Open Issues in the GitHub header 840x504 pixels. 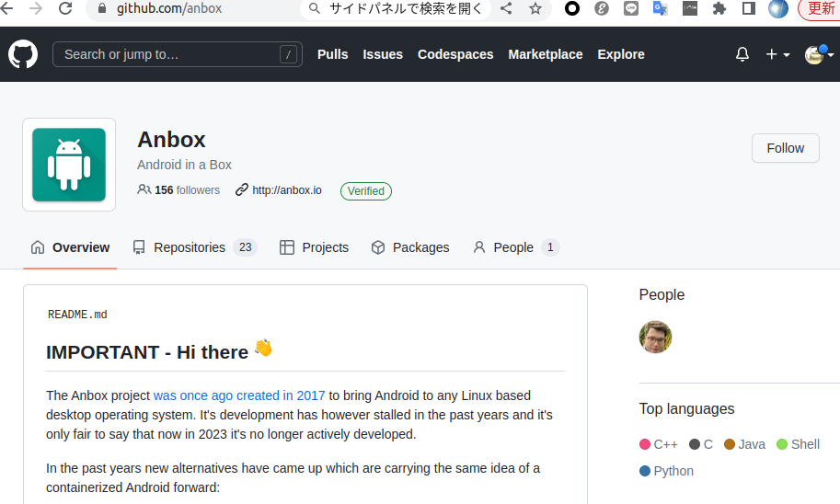pos(383,54)
